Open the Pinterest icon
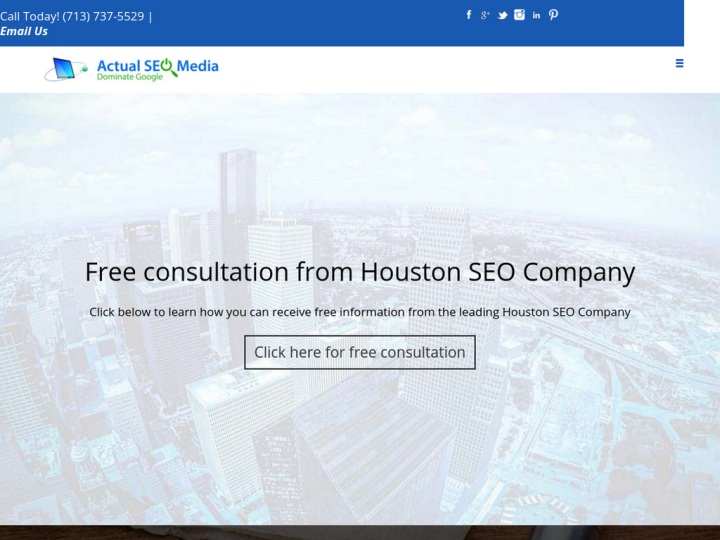The width and height of the screenshot is (720, 540). 553,15
